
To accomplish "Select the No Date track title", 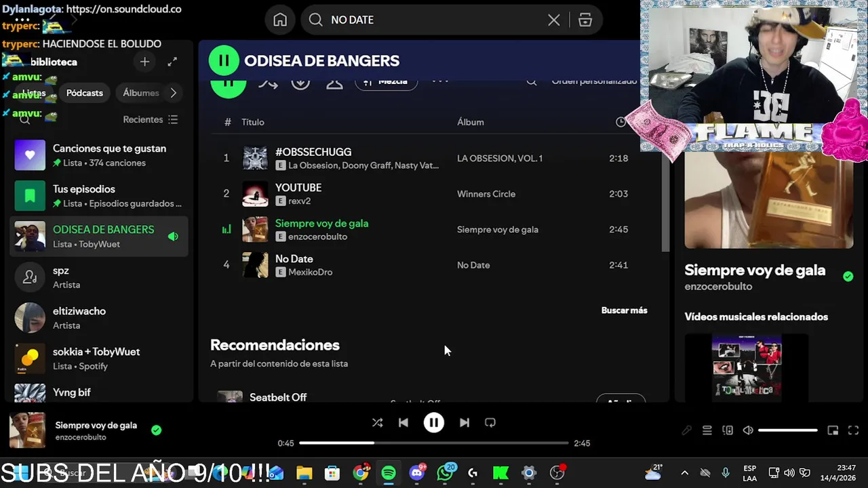I will coord(294,259).
